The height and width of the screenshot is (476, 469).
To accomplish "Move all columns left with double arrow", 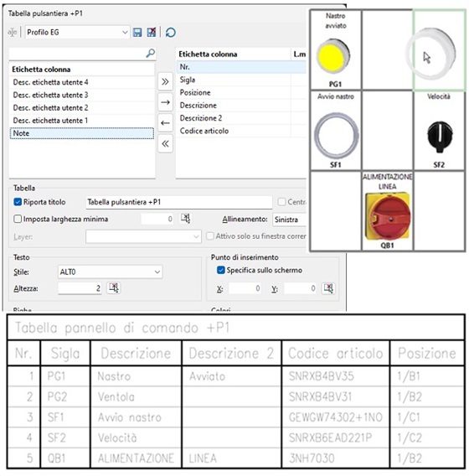I will tap(165, 143).
